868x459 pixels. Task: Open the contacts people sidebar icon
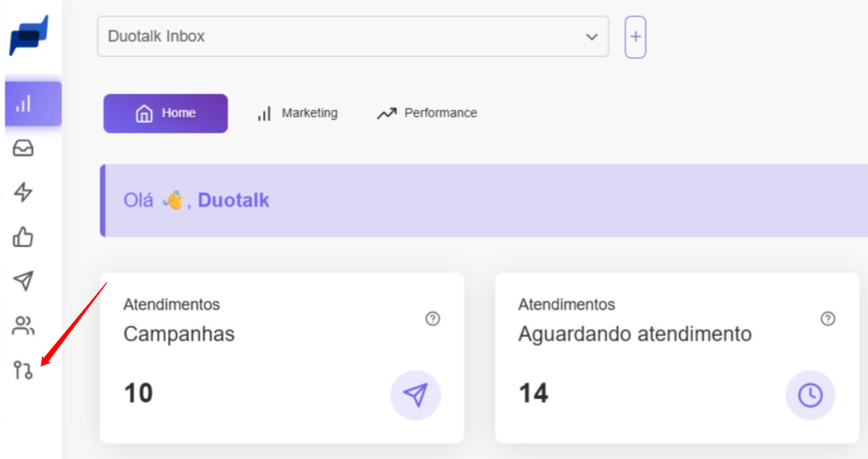(x=23, y=326)
